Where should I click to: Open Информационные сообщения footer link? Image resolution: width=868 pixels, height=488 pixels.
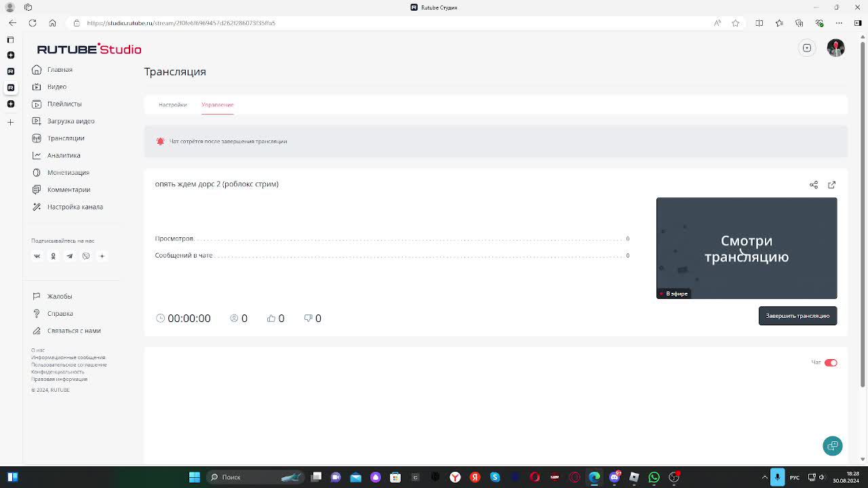point(68,357)
